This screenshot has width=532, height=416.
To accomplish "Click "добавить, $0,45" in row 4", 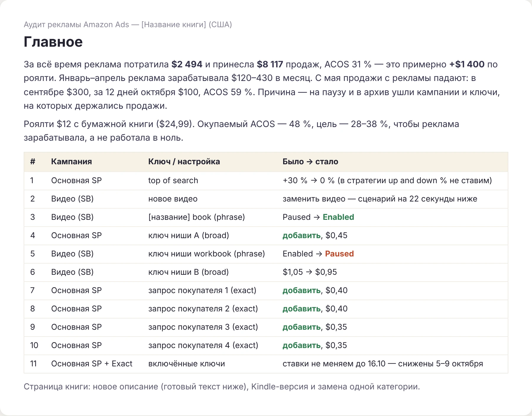I will click(x=315, y=235).
